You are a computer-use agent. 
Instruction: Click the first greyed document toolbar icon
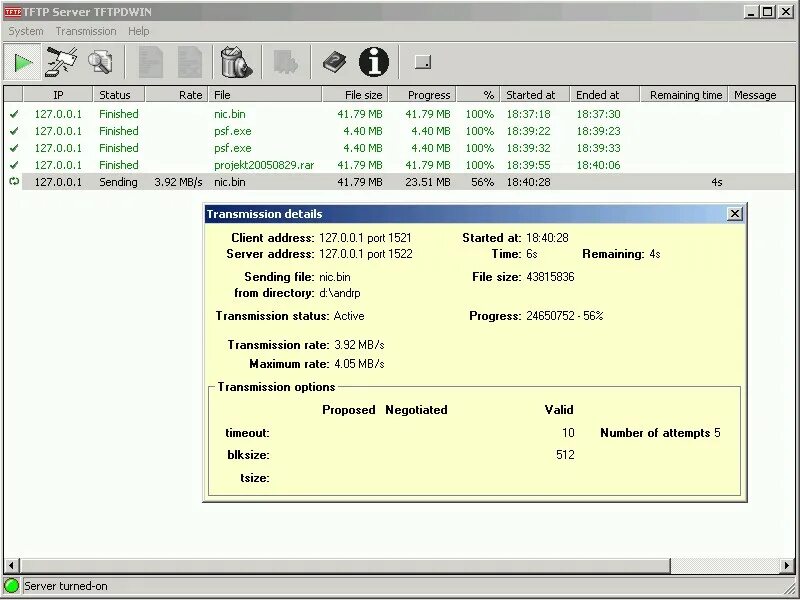pyautogui.click(x=151, y=62)
